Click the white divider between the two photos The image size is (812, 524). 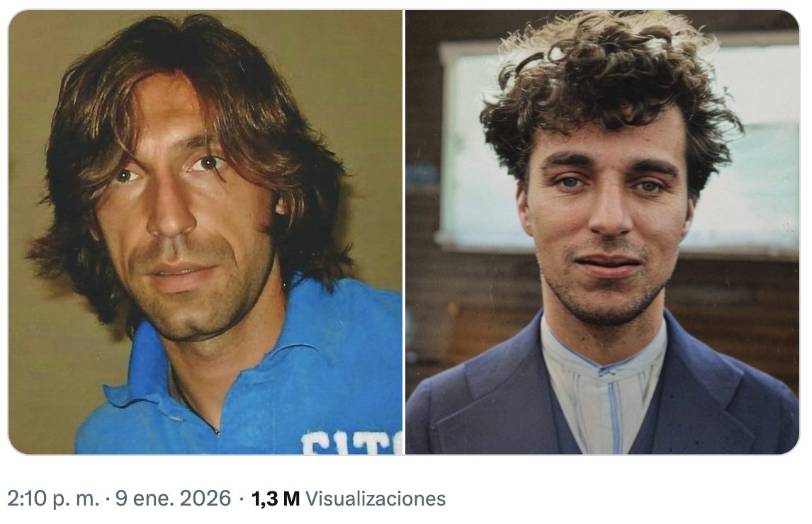404,232
